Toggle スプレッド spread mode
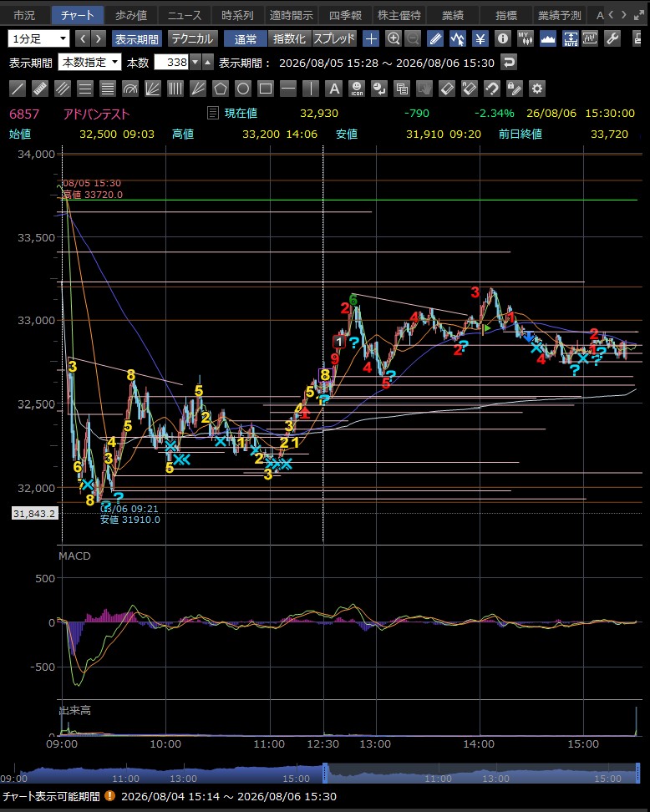This screenshot has width=650, height=812. [x=334, y=38]
